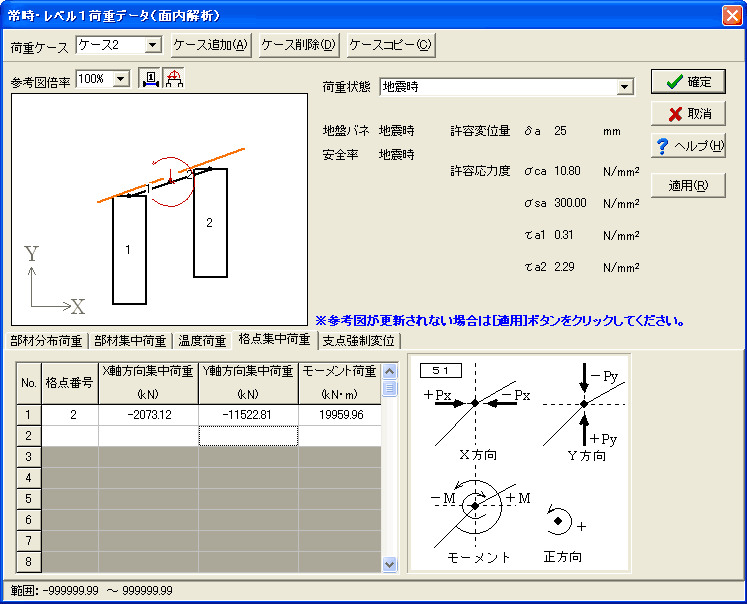Open help with the ヘルプ(H) button

(x=688, y=146)
